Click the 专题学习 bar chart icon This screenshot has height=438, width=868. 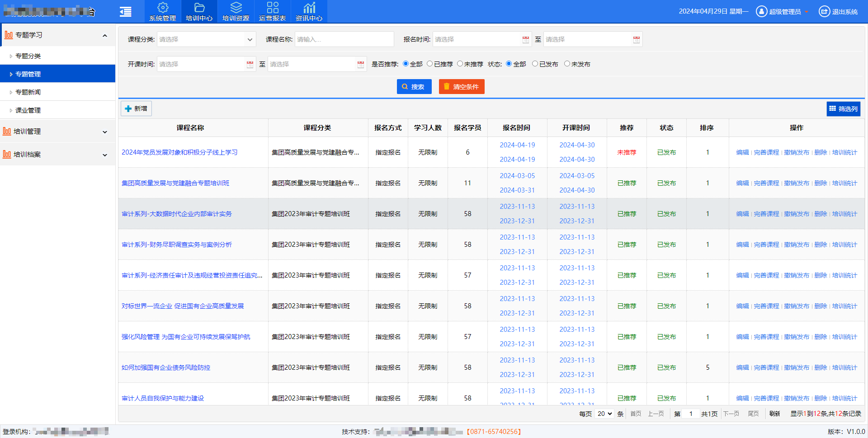point(9,35)
